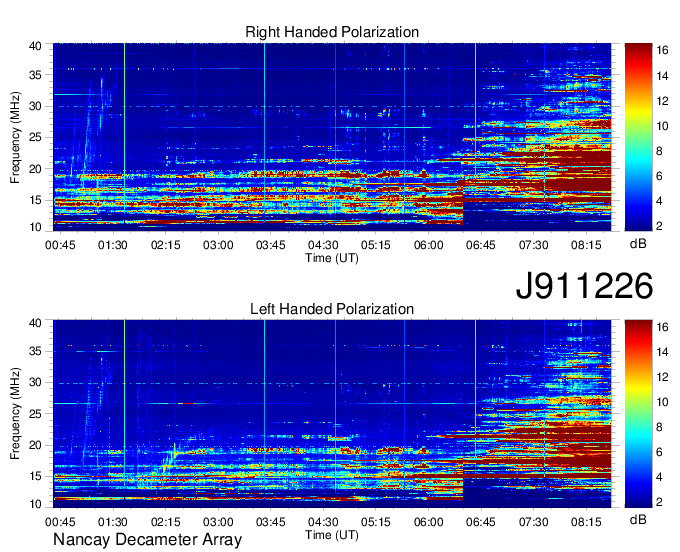Screen dimensions: 680x552
Task: Click the 03:00 time tick of the Right Handed plot
Action: click(218, 245)
